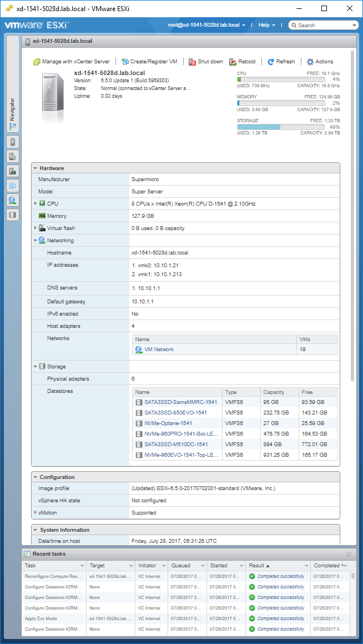The image size is (363, 644).
Task: Click Shut down in the host toolbar
Action: (206, 62)
